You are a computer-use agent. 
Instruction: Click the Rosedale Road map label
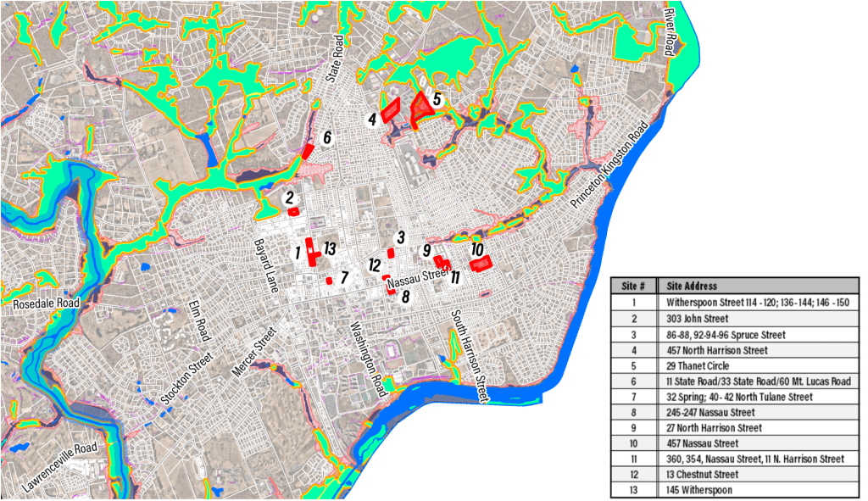click(46, 303)
